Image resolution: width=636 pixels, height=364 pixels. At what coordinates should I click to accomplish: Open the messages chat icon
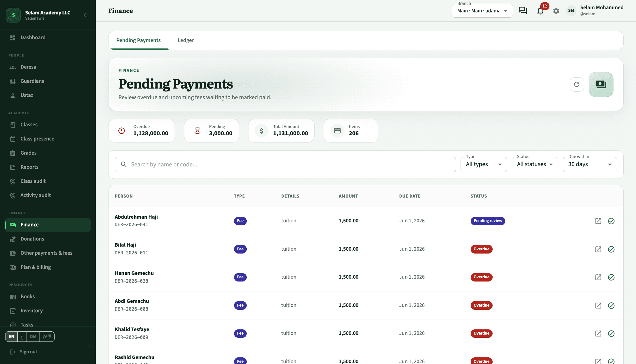(x=523, y=11)
